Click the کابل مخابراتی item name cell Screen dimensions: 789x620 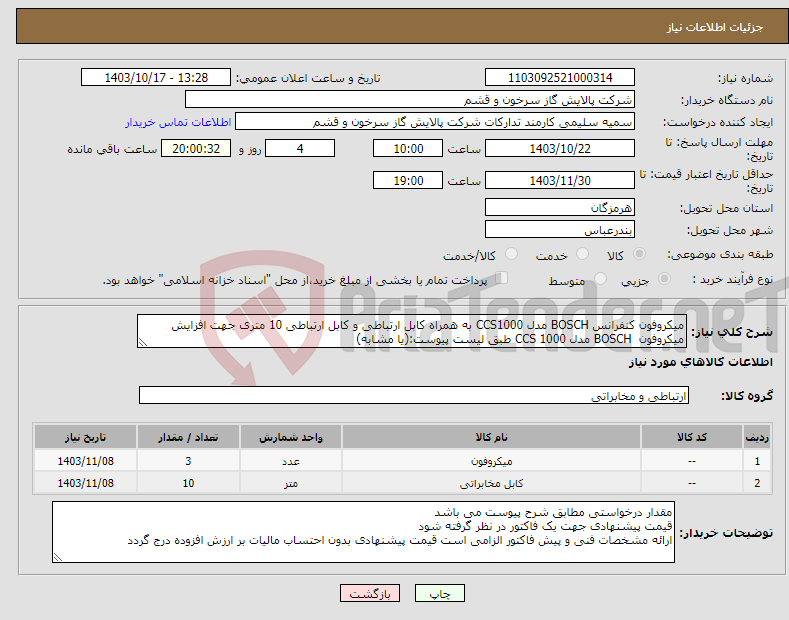pyautogui.click(x=491, y=483)
